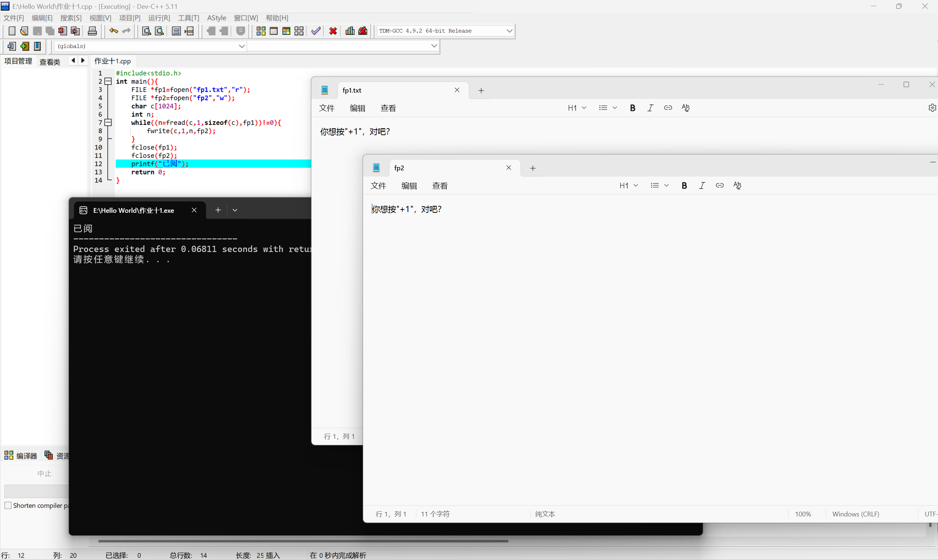
Task: Click the Print icon in Dev-C++ toolbar
Action: [x=92, y=31]
